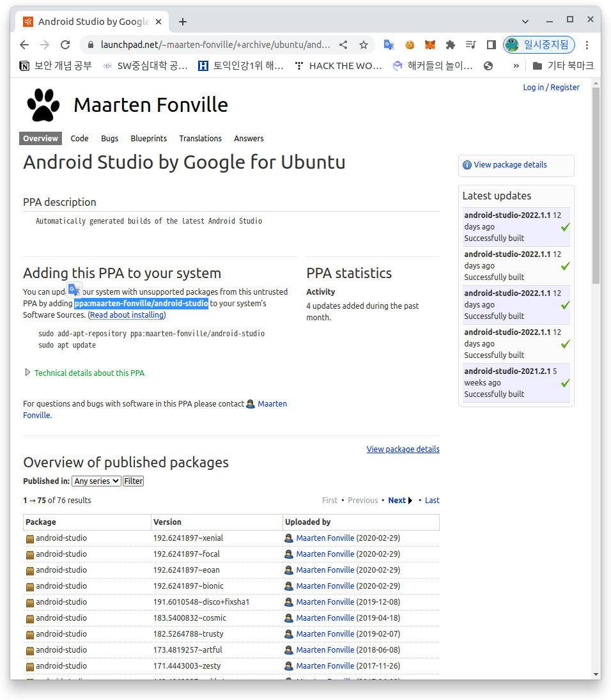611x700 pixels.
Task: Click the Log in / Register link
Action: [551, 88]
